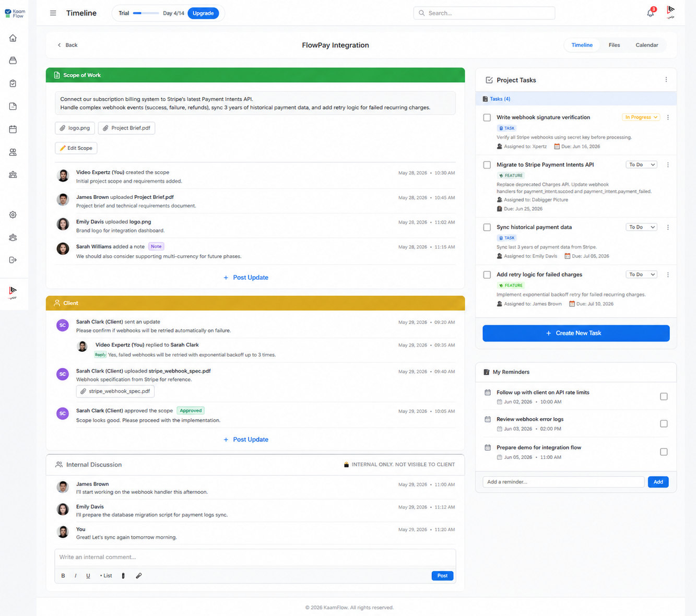Open the notifications bell
Viewport: 696px width, 616px height.
tap(651, 13)
